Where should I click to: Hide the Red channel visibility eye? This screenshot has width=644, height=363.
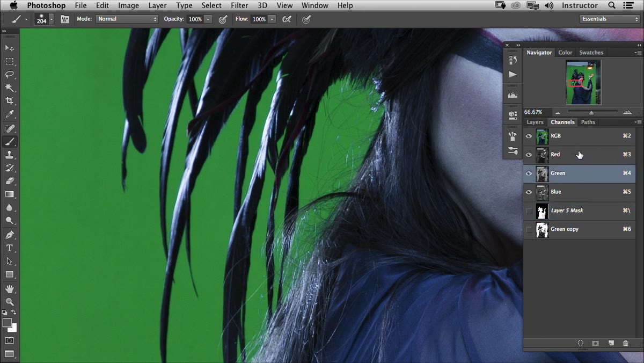tap(529, 155)
